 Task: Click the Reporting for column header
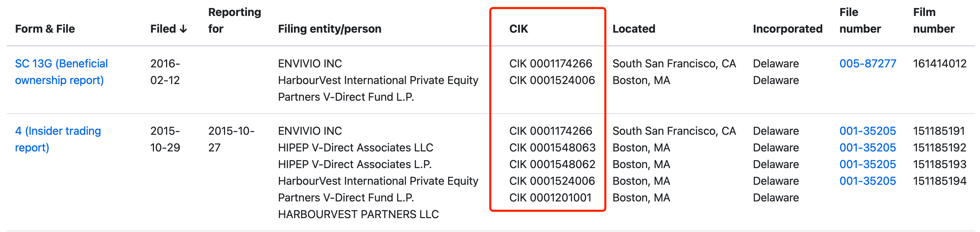point(234,20)
